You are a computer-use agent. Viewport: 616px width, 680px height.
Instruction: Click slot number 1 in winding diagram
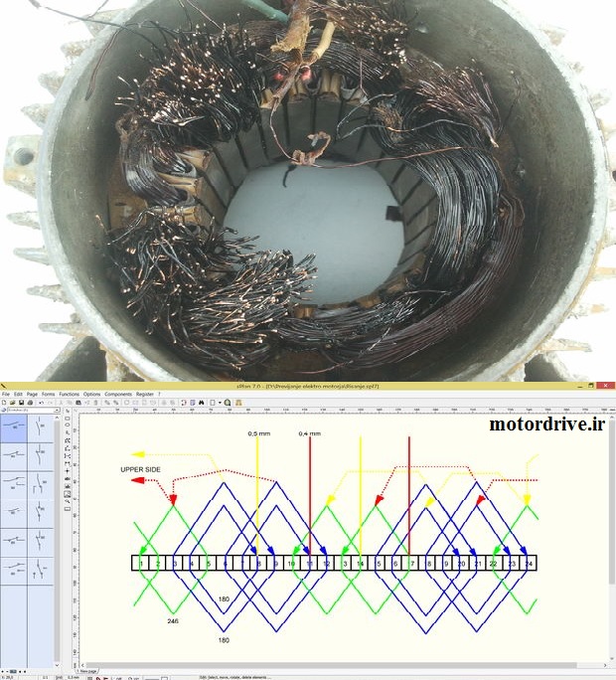coord(141,564)
